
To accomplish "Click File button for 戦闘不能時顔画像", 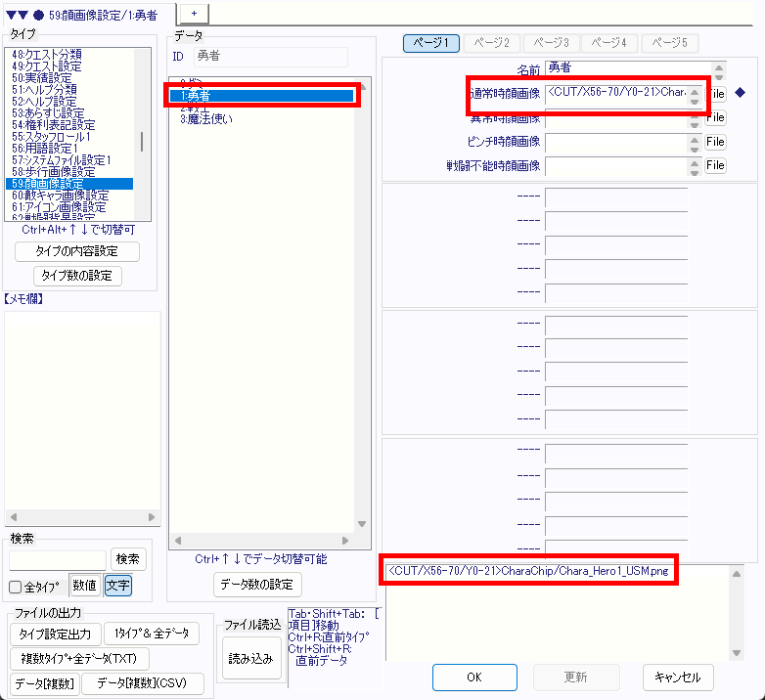I will tap(715, 166).
